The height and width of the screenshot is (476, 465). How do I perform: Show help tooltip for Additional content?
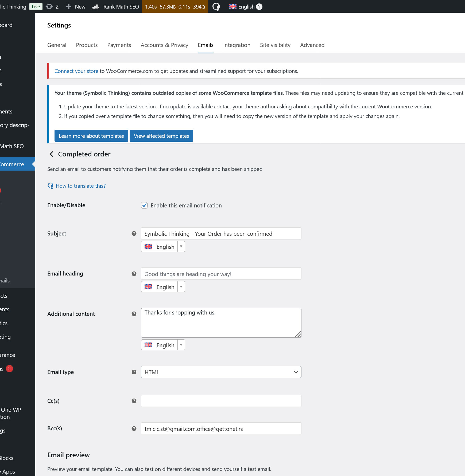click(x=134, y=314)
